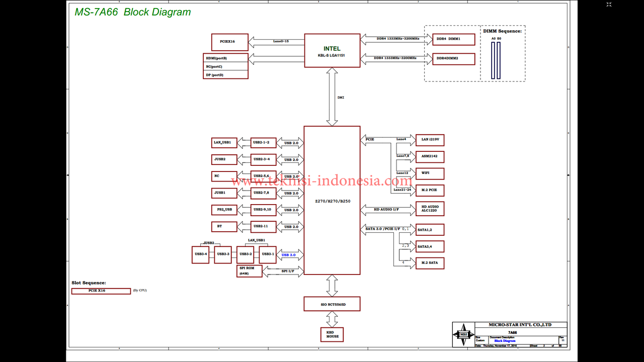The height and width of the screenshot is (362, 644).
Task: Click the USB3-1 box
Action: click(x=268, y=254)
